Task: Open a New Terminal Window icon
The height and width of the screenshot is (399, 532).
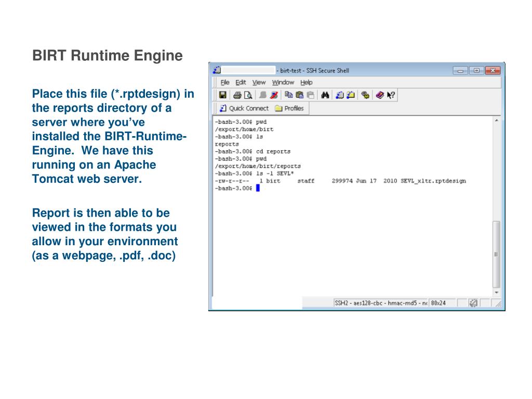Action: point(340,96)
